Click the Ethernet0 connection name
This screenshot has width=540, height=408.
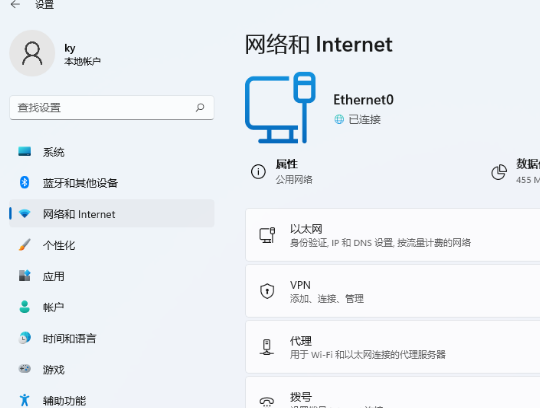click(363, 100)
